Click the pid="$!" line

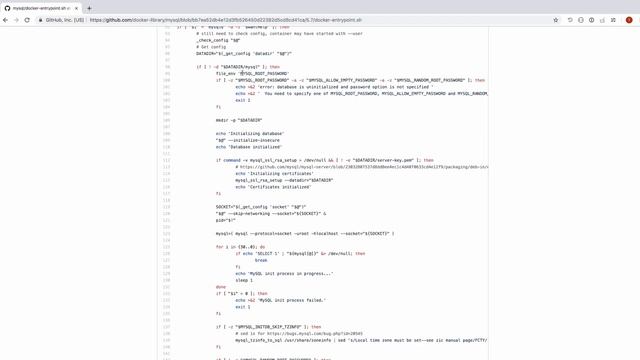tap(226, 220)
